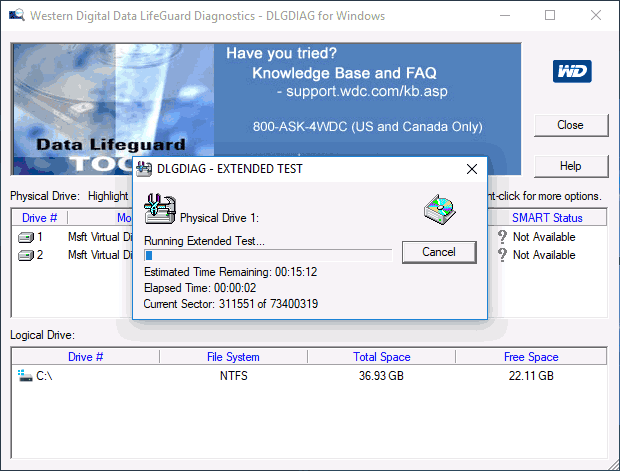Image resolution: width=620 pixels, height=471 pixels.
Task: Sort physical drives by the Drive # header
Action: click(40, 218)
